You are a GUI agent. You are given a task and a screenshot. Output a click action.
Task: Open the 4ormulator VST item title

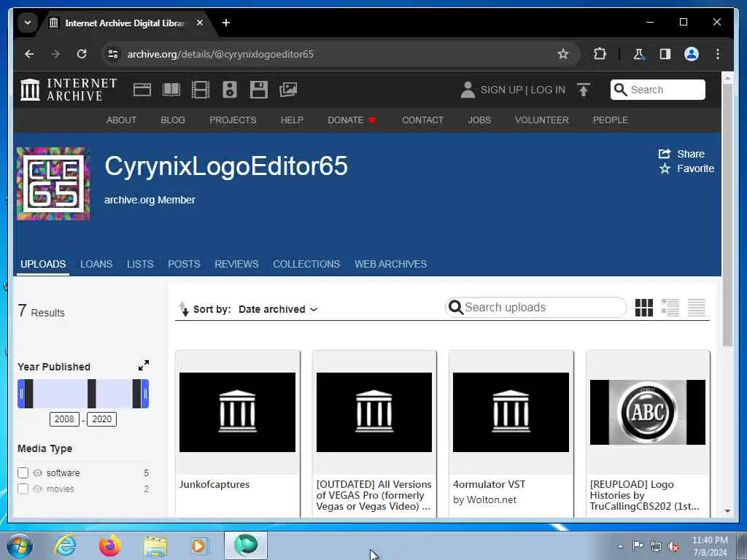(x=489, y=484)
